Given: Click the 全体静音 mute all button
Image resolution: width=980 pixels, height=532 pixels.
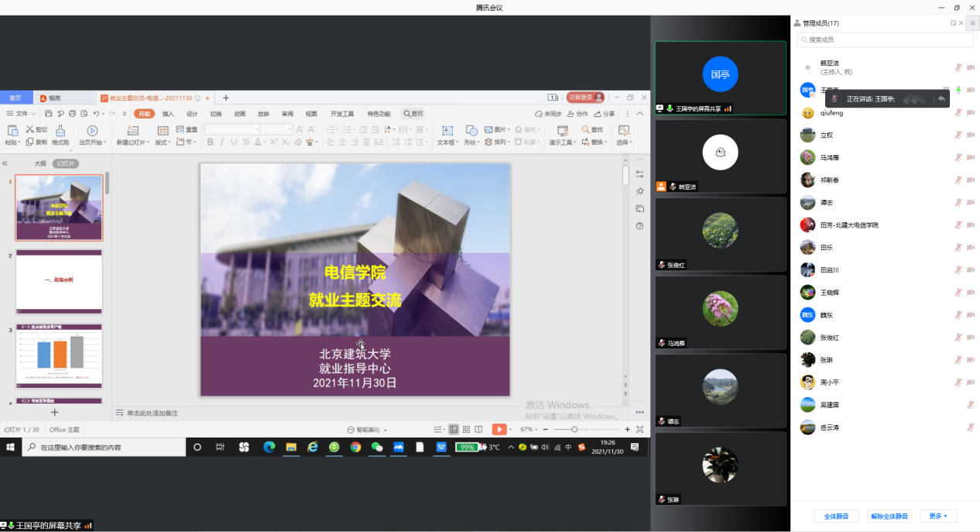Looking at the screenshot, I should pyautogui.click(x=836, y=516).
